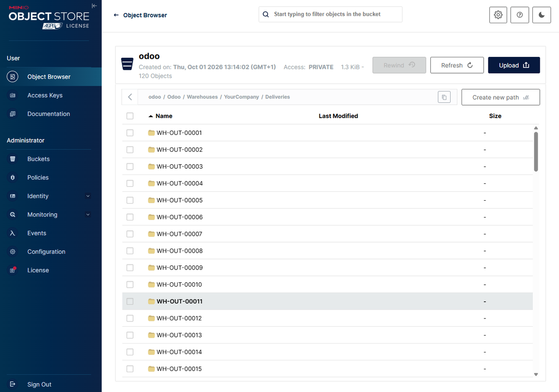Click the Refresh button
559x392 pixels.
[457, 65]
